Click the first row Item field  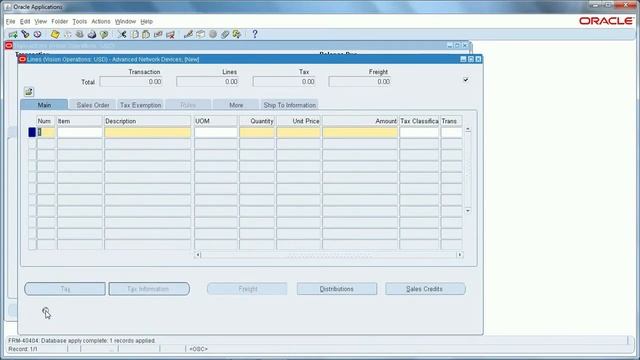(80, 132)
